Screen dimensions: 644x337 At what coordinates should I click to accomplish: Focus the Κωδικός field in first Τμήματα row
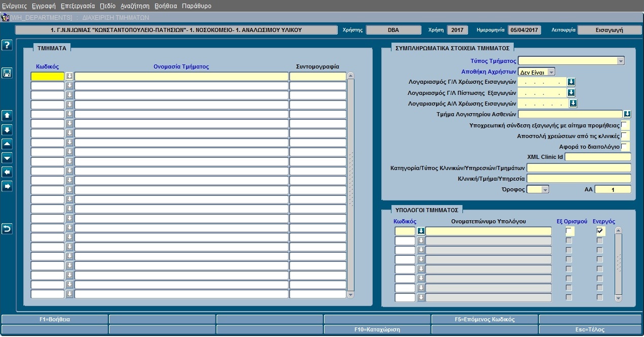click(48, 76)
